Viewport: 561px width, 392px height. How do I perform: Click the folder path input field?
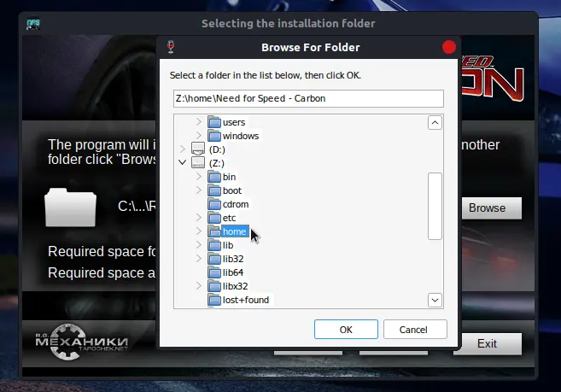click(308, 98)
